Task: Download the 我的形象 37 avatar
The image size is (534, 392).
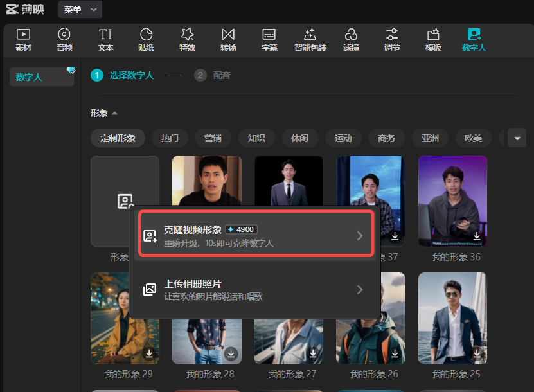Action: click(x=395, y=236)
